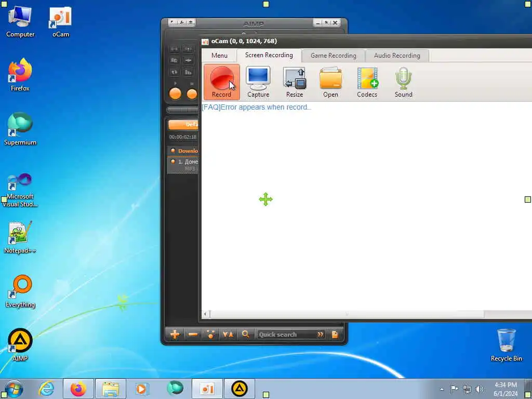Screen dimensions: 532x399
Task: Toggle the AIMP bars visualization button
Action: click(188, 72)
